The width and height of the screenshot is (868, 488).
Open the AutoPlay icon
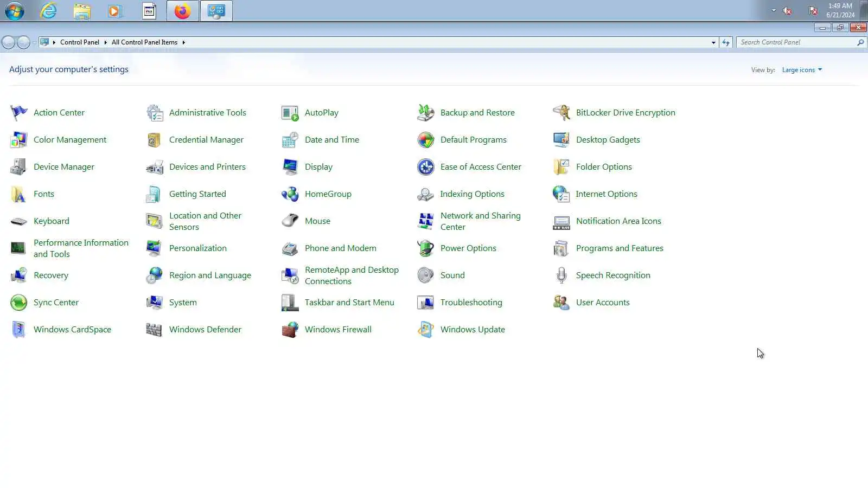pyautogui.click(x=290, y=113)
